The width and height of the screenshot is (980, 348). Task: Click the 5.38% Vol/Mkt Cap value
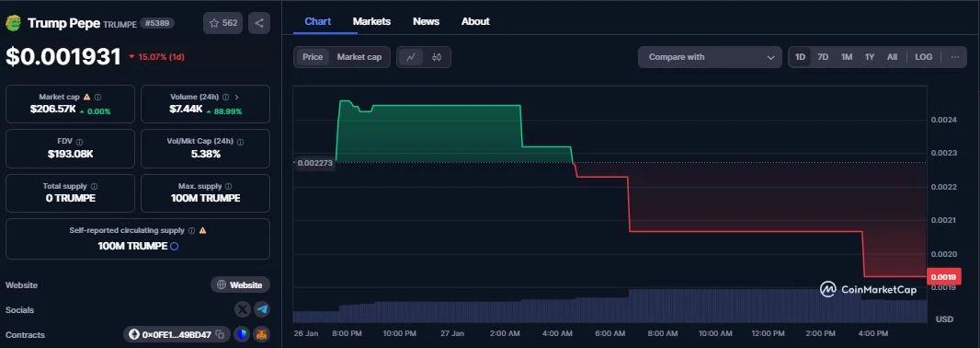pos(206,154)
